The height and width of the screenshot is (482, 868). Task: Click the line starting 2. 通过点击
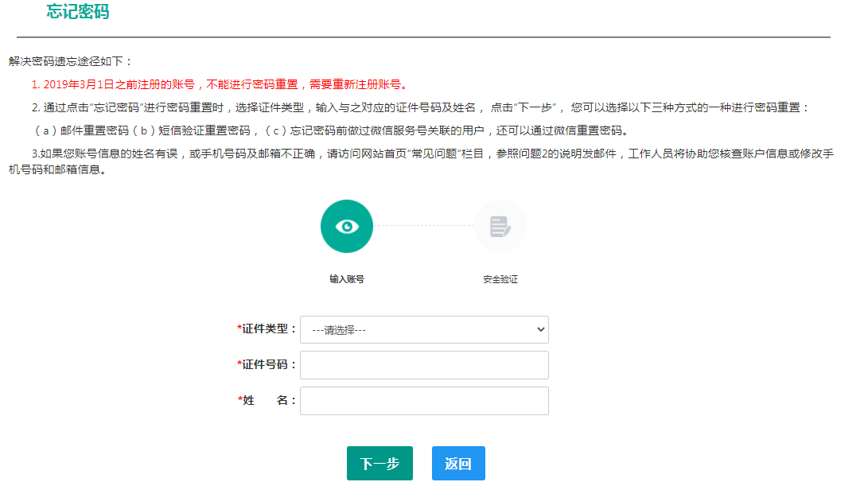(x=421, y=107)
